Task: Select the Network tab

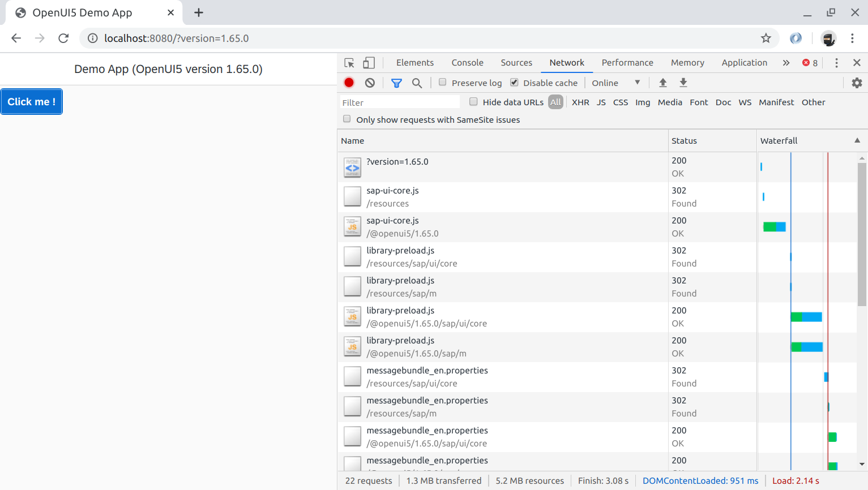Action: pos(567,63)
